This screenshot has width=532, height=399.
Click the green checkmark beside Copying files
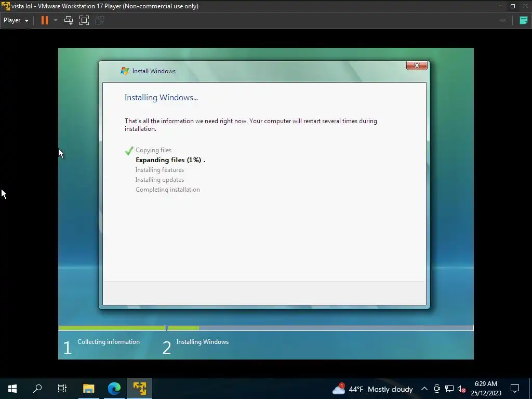pyautogui.click(x=129, y=150)
